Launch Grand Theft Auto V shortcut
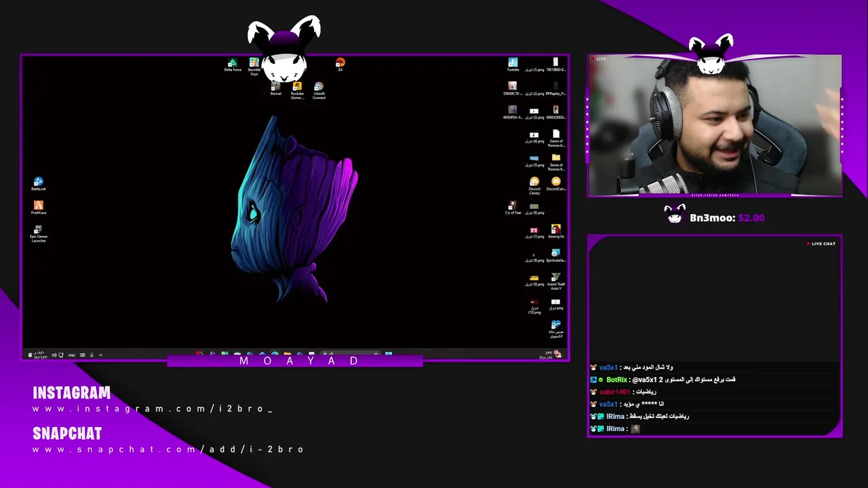The height and width of the screenshot is (488, 868). tap(556, 281)
